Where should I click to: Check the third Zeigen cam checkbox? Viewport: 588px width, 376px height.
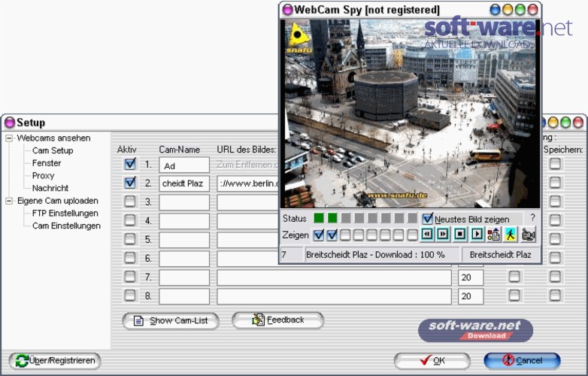(x=345, y=235)
